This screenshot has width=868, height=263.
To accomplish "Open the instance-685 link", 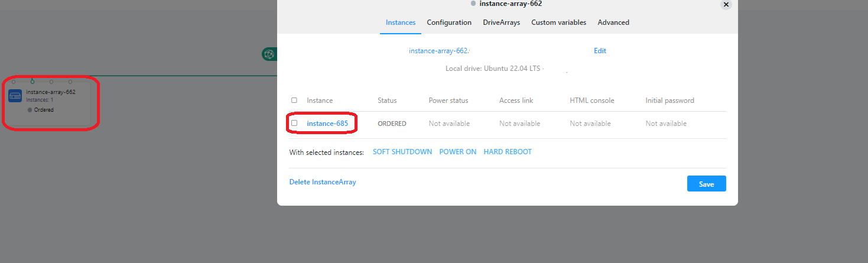I will click(x=327, y=124).
